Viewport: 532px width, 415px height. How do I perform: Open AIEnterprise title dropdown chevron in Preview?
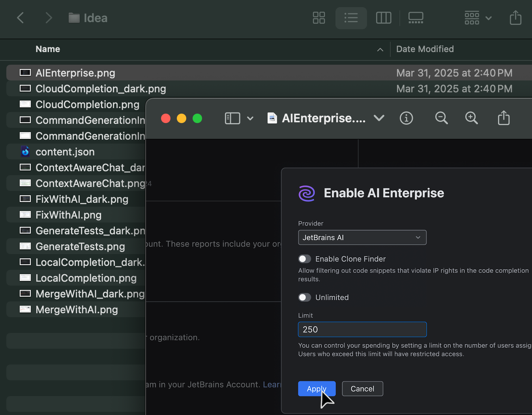[379, 118]
